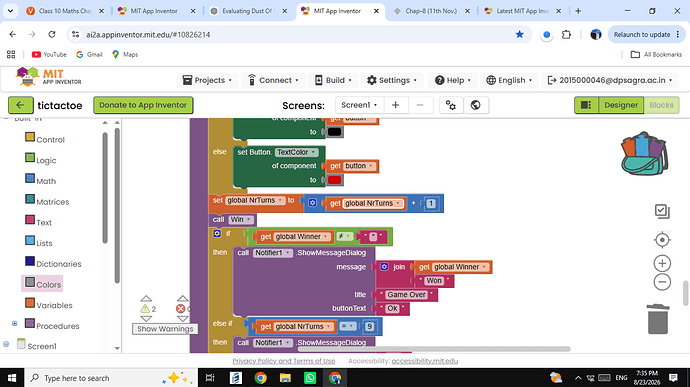Open the accessibility.mit.edu link
690x387 pixels.
click(425, 361)
